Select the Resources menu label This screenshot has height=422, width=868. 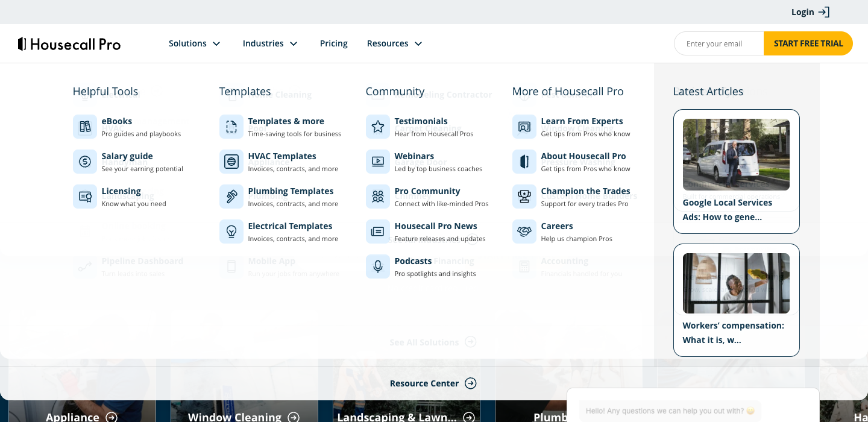point(388,43)
